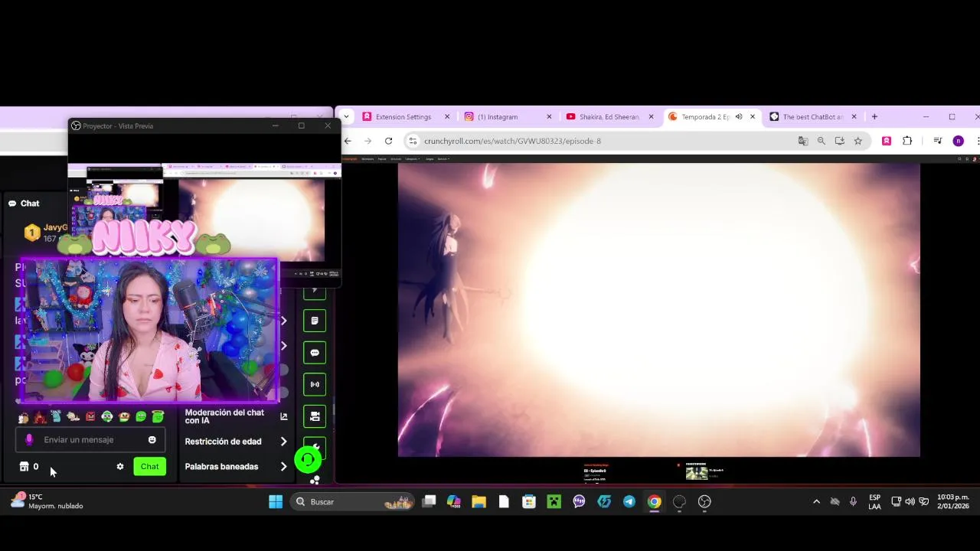Viewport: 980px width, 551px height.
Task: Open a new Chrome tab
Action: point(874,116)
